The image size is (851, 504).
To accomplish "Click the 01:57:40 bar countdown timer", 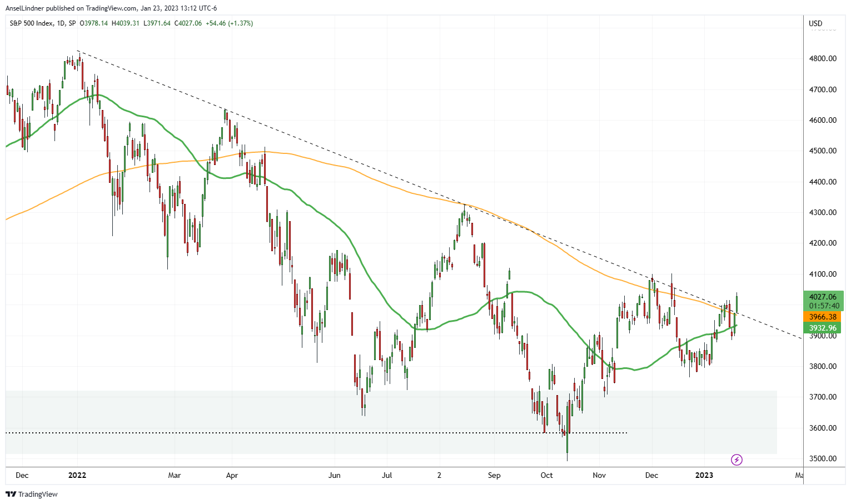I will [x=823, y=306].
